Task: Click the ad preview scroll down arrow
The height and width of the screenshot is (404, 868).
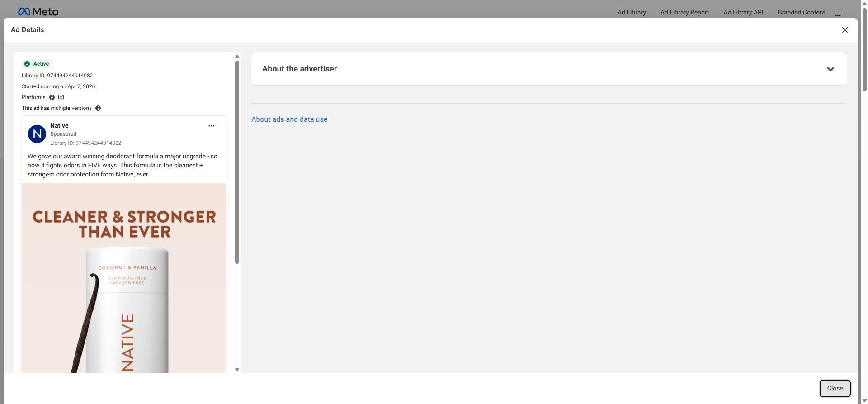Action: [237, 370]
